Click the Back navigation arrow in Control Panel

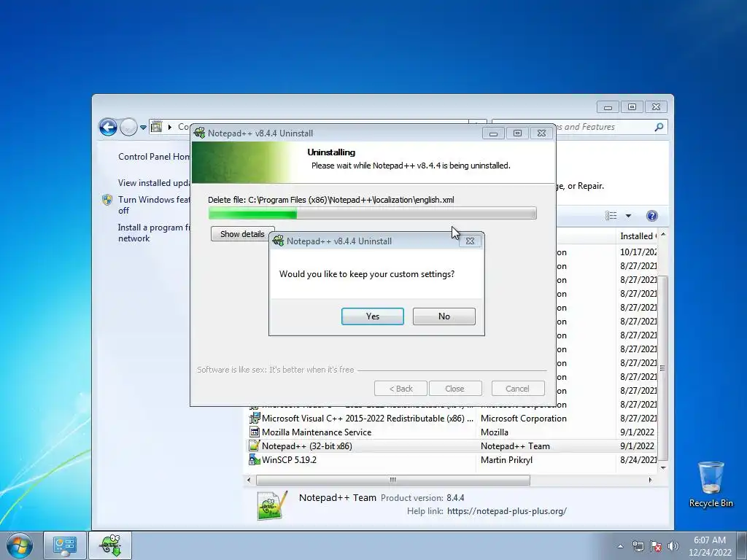pos(108,127)
